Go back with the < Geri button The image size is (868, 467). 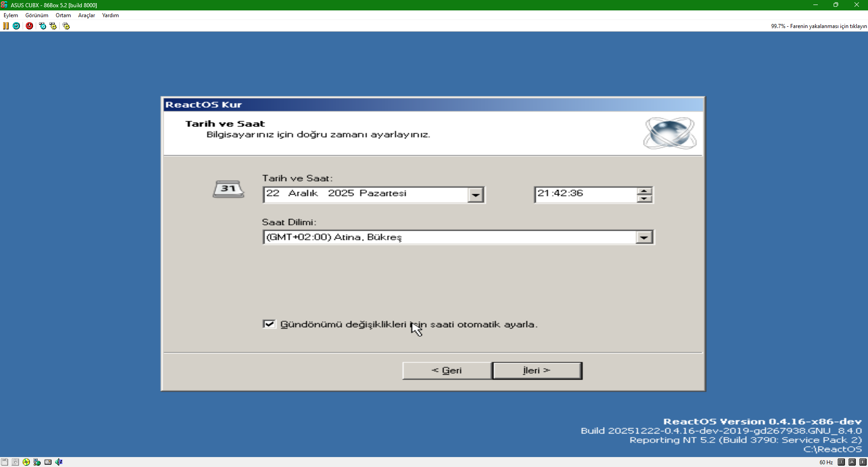click(447, 371)
